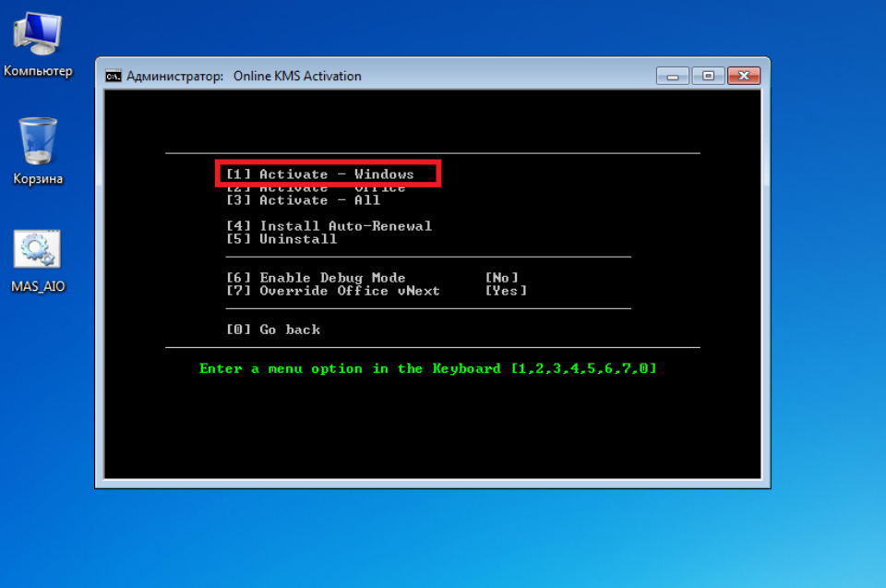Click the Enable Debug Mode option line
Viewport: 886px width, 588px height.
coord(316,278)
